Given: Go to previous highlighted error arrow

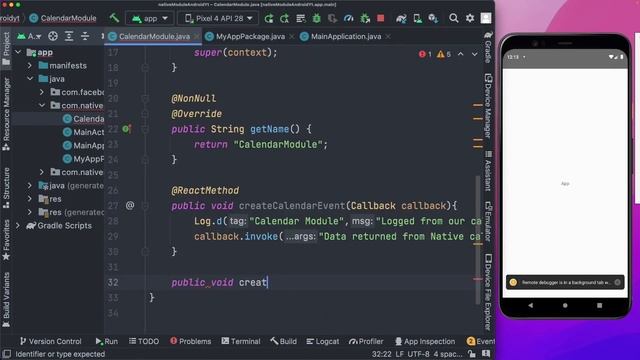Looking at the screenshot, I should 460,54.
